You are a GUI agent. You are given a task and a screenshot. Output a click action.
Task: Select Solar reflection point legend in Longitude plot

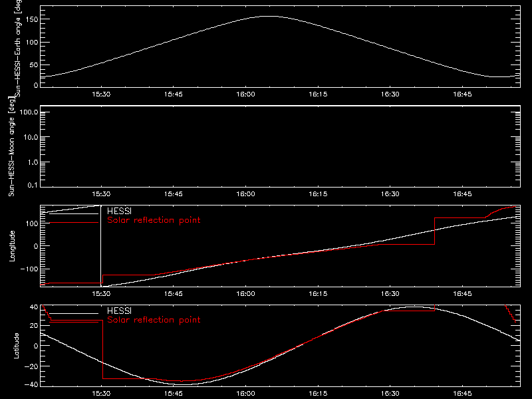(154, 220)
